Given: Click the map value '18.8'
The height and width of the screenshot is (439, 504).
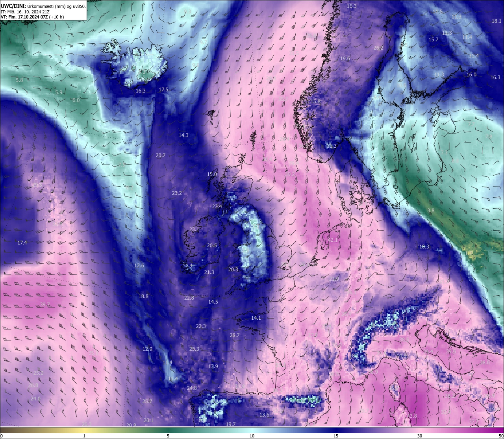Looking at the screenshot, I should click(143, 296).
